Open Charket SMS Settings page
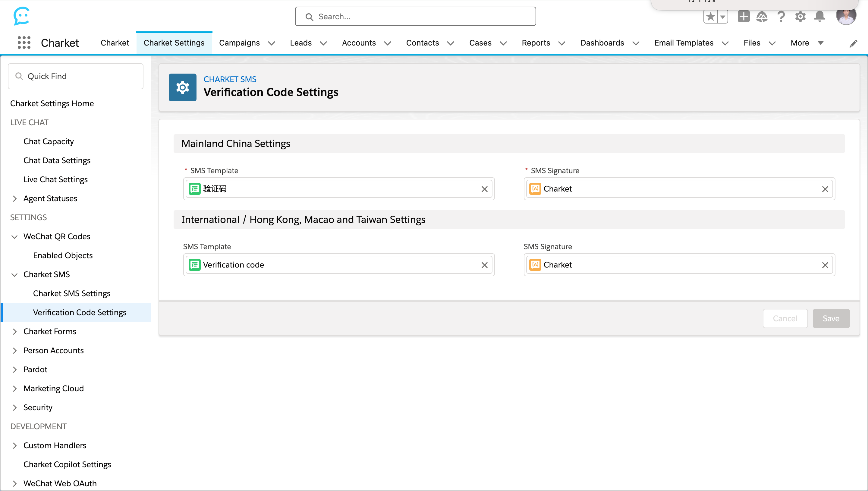Screen dimensions: 868x491 72,294
